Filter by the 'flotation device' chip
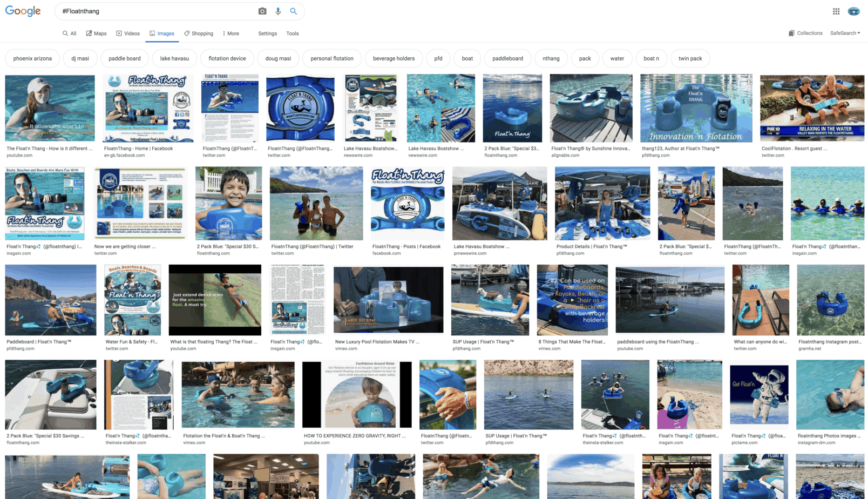 click(227, 58)
